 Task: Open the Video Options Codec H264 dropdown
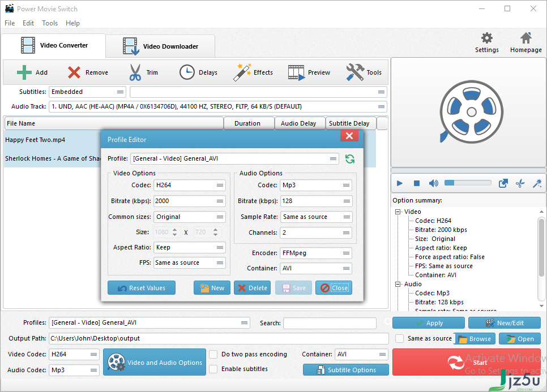coord(190,186)
